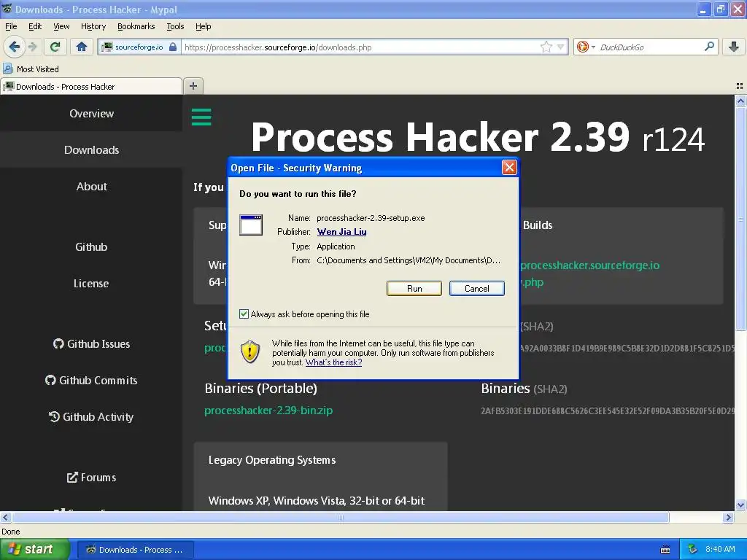Click the 8:40 AM taskbar clock
Screen dimensions: 747x560
720,549
